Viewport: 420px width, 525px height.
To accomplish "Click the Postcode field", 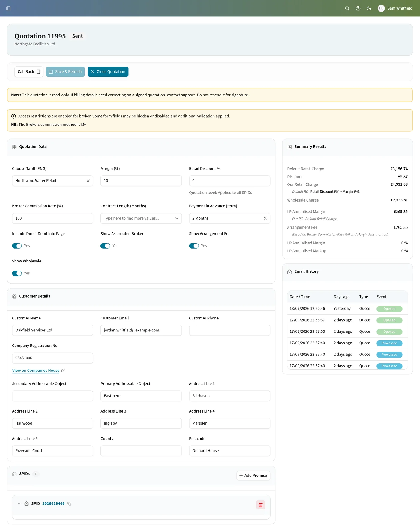I will 229,451.
